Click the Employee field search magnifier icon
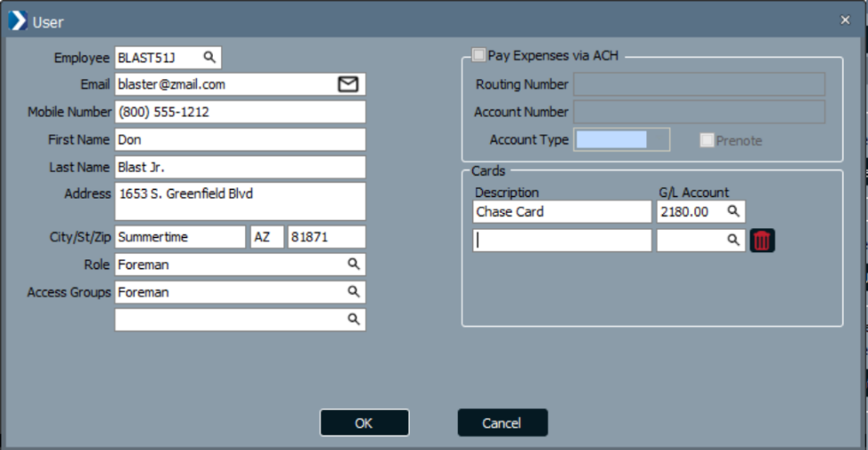The width and height of the screenshot is (868, 450). tap(209, 58)
